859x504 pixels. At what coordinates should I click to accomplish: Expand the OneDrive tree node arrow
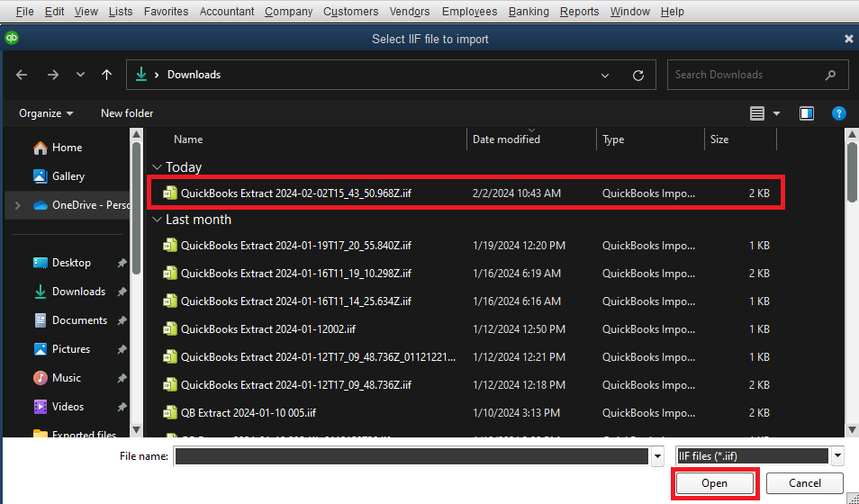click(x=17, y=205)
